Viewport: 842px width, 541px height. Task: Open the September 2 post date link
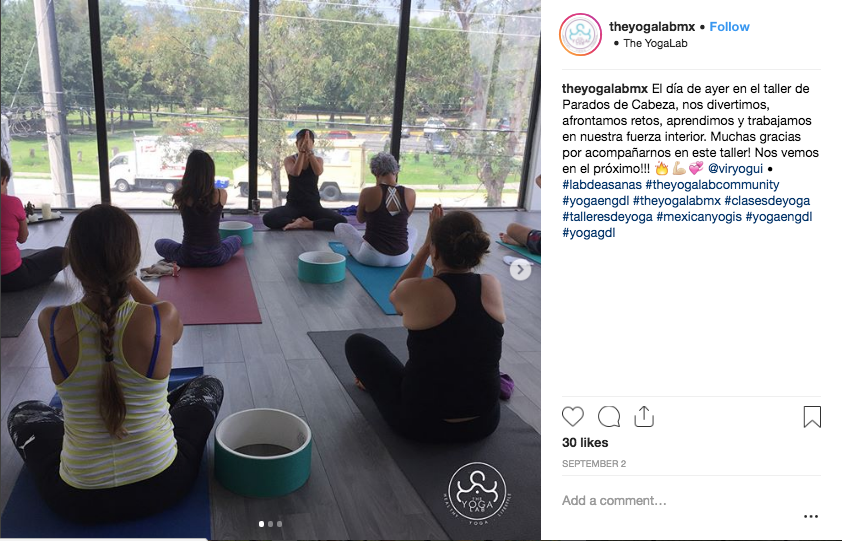coord(594,464)
